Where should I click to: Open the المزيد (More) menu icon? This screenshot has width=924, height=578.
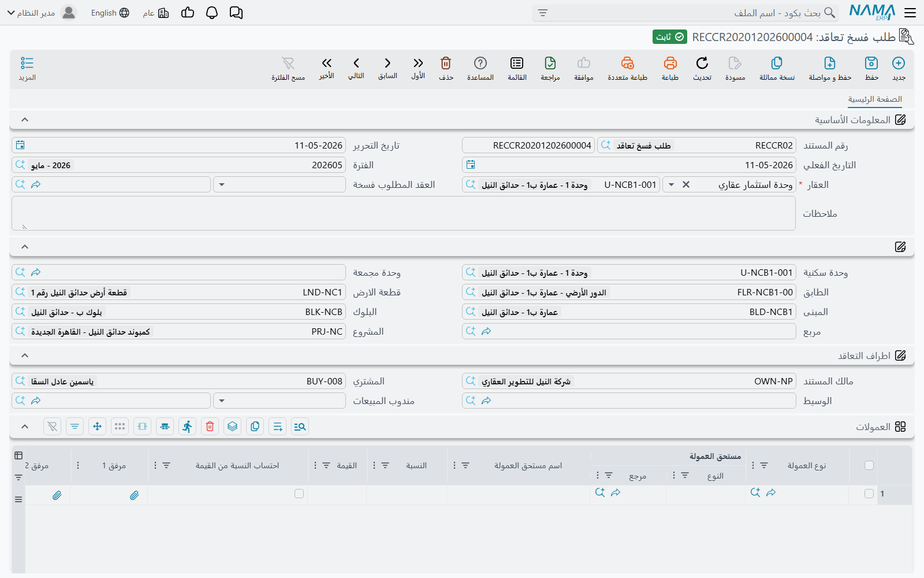tap(27, 63)
